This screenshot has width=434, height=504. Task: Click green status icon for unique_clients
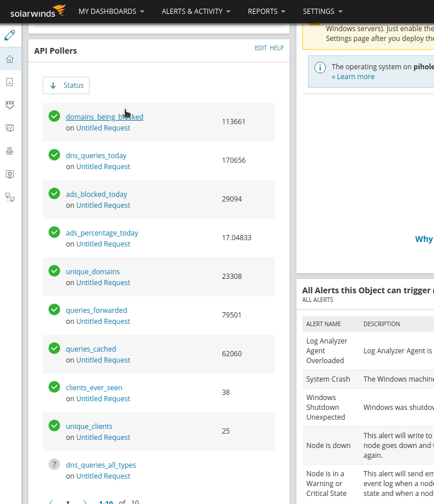(x=54, y=425)
